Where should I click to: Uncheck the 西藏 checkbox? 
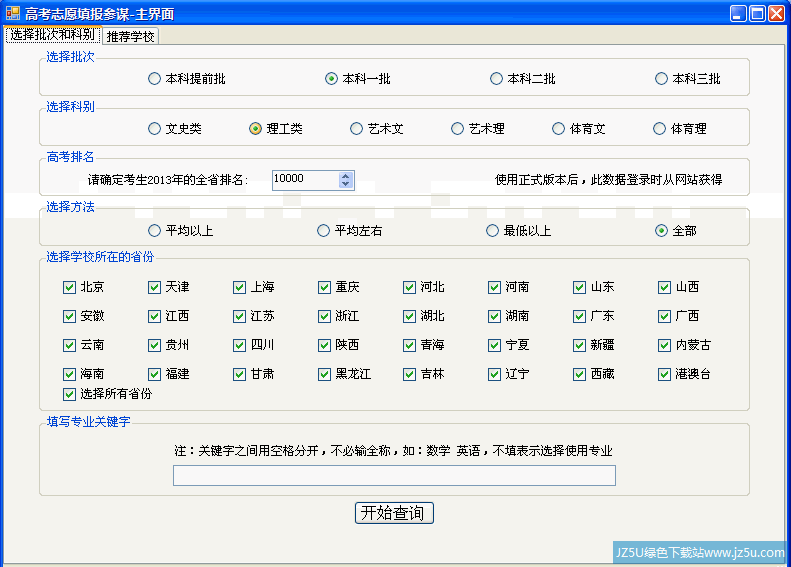coord(579,374)
